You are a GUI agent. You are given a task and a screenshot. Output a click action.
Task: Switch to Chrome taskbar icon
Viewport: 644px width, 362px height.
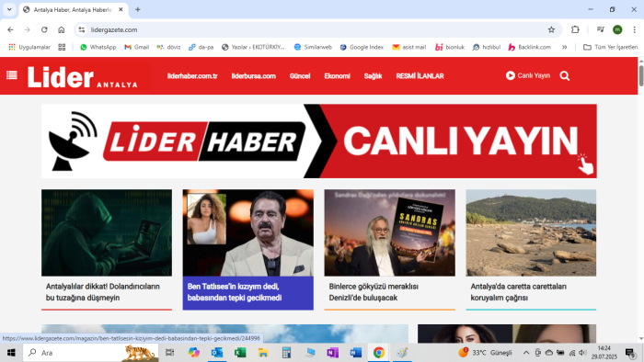click(x=379, y=353)
